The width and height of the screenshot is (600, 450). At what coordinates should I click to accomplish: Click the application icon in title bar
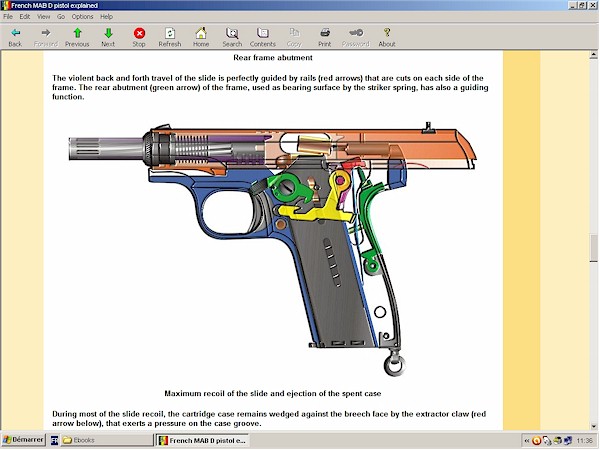[x=5, y=5]
